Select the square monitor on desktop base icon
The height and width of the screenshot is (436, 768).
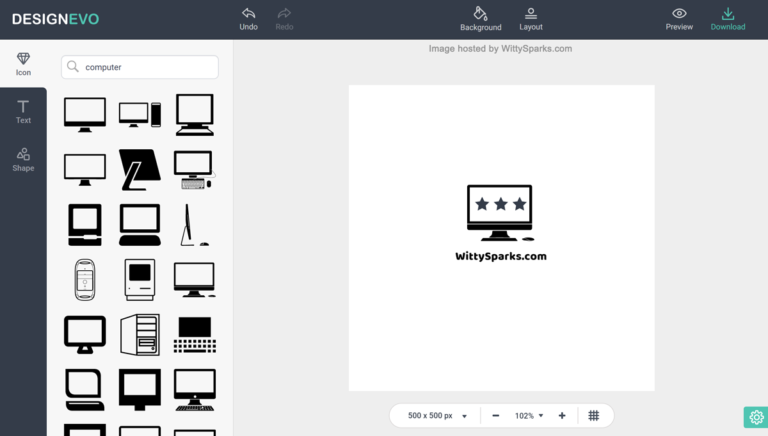pos(194,115)
